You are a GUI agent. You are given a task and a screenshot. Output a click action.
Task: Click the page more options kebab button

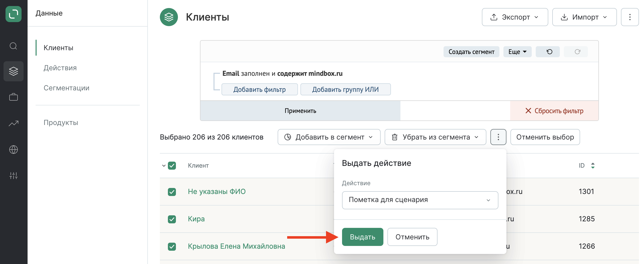(x=630, y=17)
